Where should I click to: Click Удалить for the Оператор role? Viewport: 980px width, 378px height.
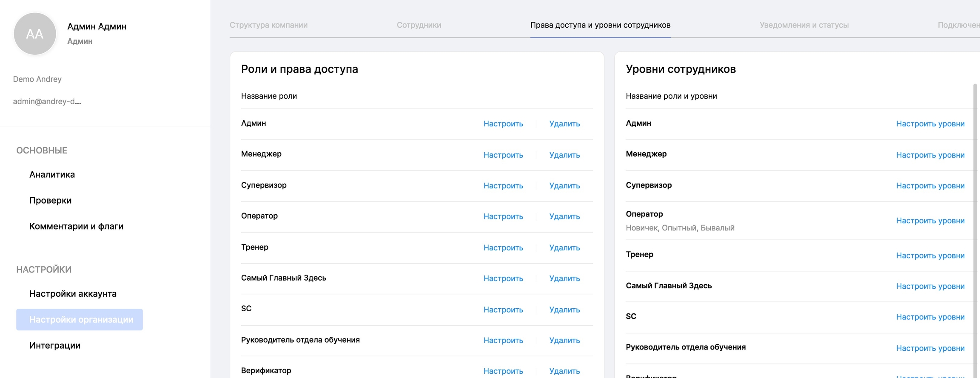click(564, 216)
